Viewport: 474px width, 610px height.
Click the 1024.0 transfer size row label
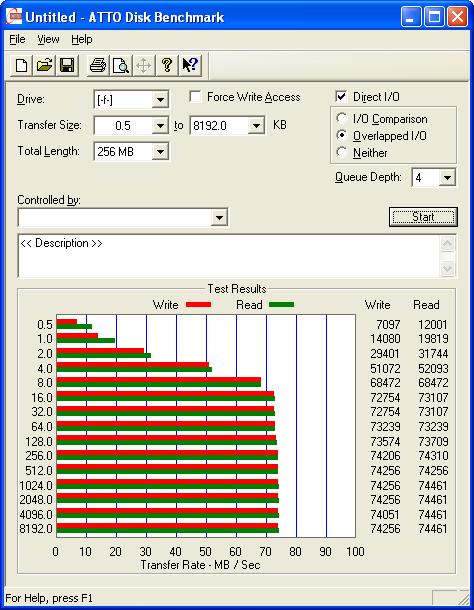click(36, 486)
